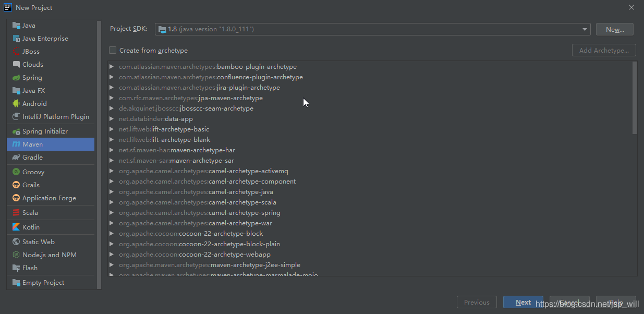644x314 pixels.
Task: Click the Spring leaf icon
Action: coord(16,77)
